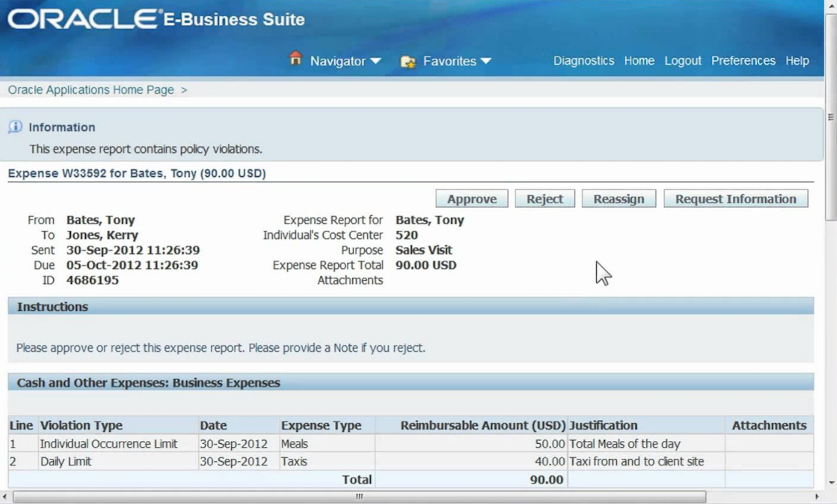837x504 pixels.
Task: Click the 50.00 reimbursable amount
Action: [x=550, y=444]
